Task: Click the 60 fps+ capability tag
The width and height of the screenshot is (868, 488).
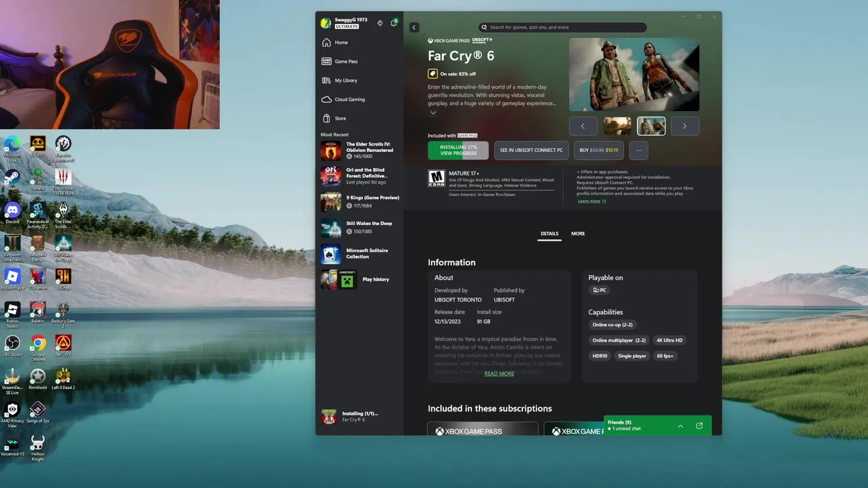Action: (x=665, y=356)
